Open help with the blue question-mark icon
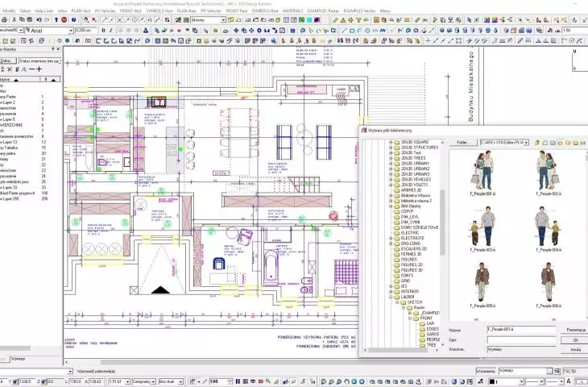The width and height of the screenshot is (588, 387). (x=73, y=19)
